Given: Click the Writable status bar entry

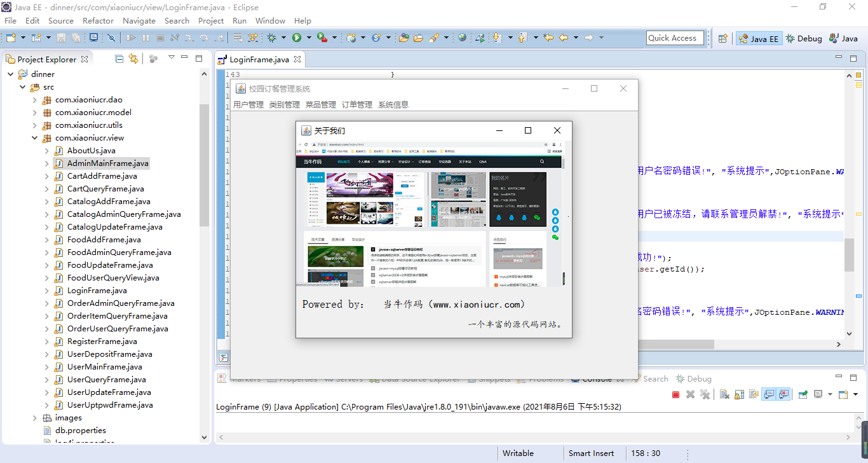Looking at the screenshot, I should pyautogui.click(x=518, y=453).
